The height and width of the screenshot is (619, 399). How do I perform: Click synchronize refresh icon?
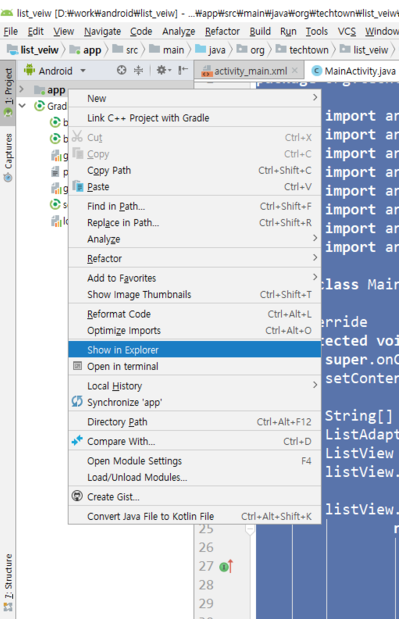tap(77, 401)
